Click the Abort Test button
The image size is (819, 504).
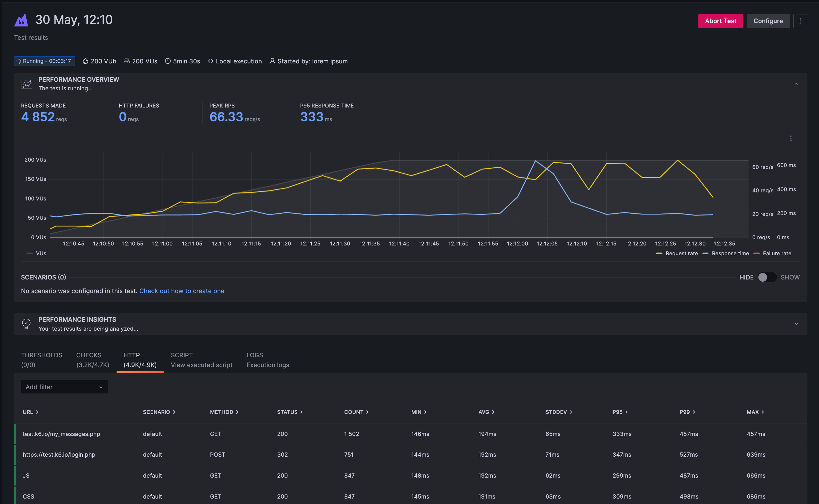721,21
